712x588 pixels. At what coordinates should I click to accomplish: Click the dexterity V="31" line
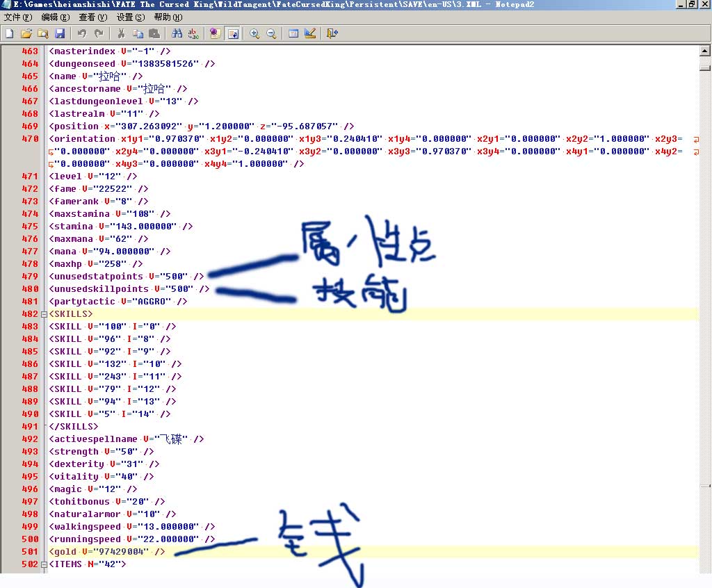[104, 464]
